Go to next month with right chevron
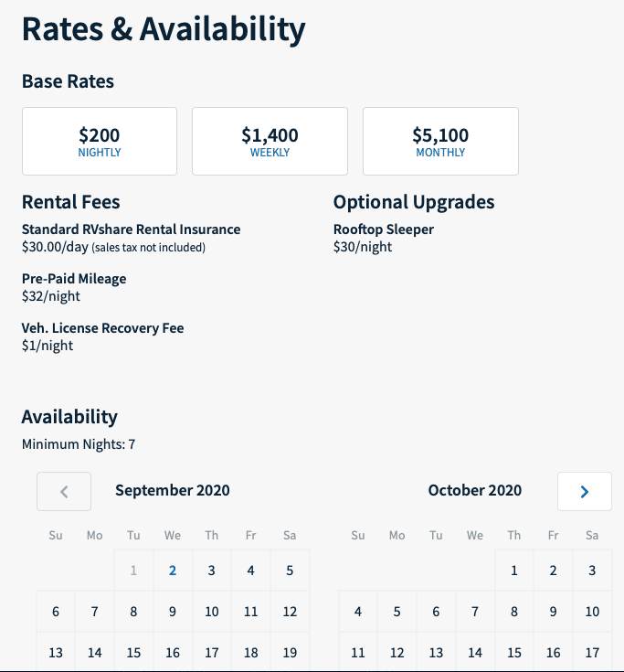This screenshot has width=624, height=672. 584,491
